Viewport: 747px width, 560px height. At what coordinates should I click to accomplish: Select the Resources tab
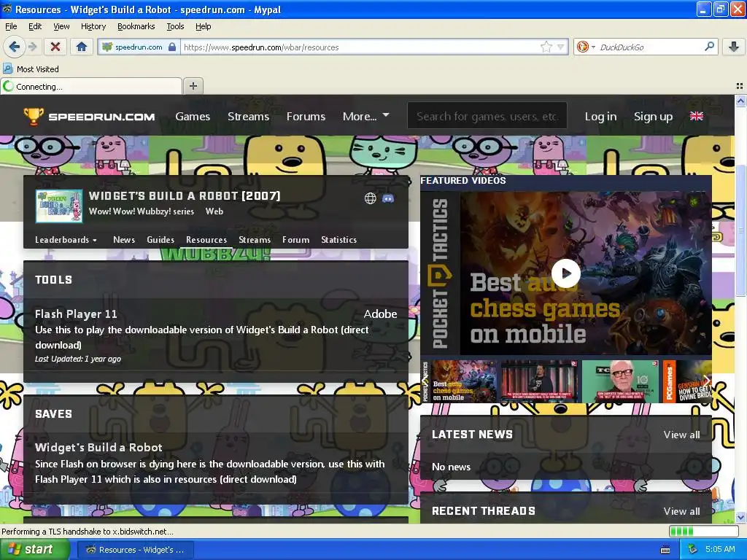(206, 239)
